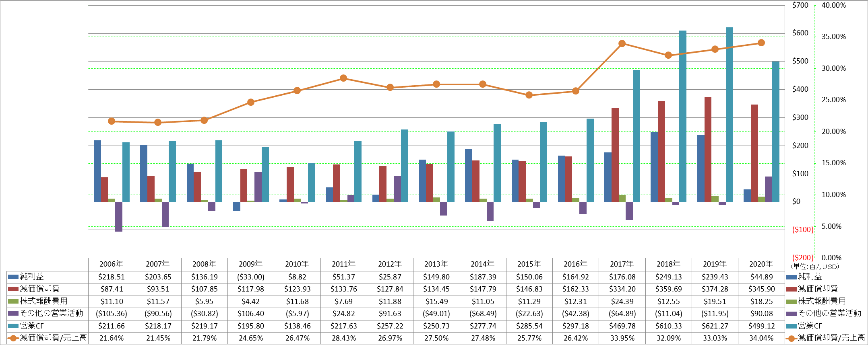
Task: Click the 減価償却費/売上高 orange marker in left table
Action: pyautogui.click(x=13, y=338)
